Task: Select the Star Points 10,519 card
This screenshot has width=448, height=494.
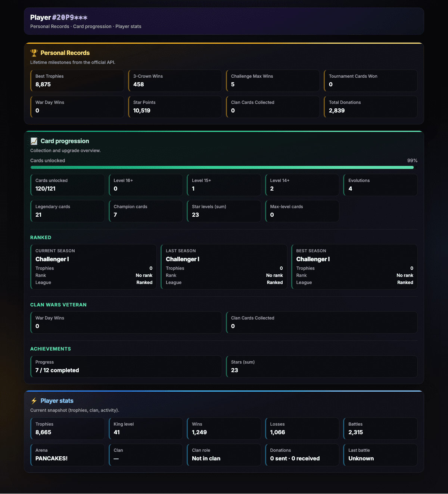Action: tap(175, 107)
